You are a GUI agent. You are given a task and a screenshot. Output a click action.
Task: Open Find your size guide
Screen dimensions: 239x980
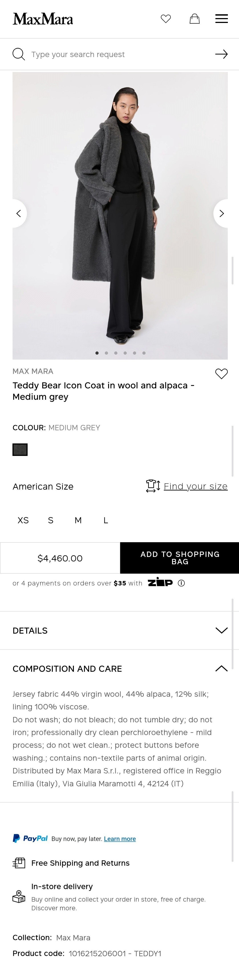(195, 486)
